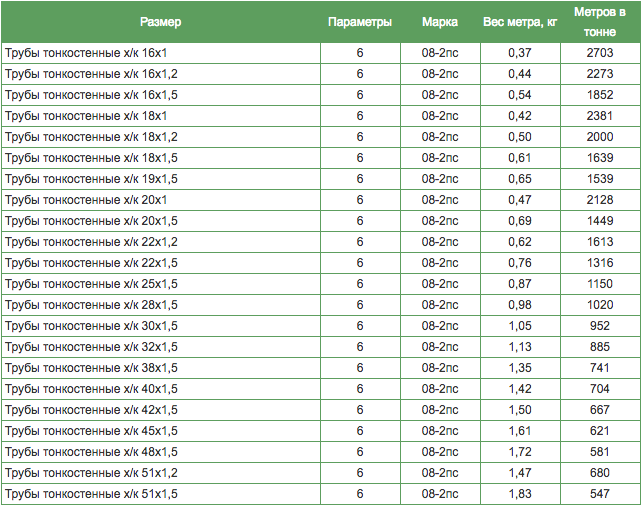The width and height of the screenshot is (644, 507).
Task: Click meters-per-ton value 1449
Action: pos(600,221)
